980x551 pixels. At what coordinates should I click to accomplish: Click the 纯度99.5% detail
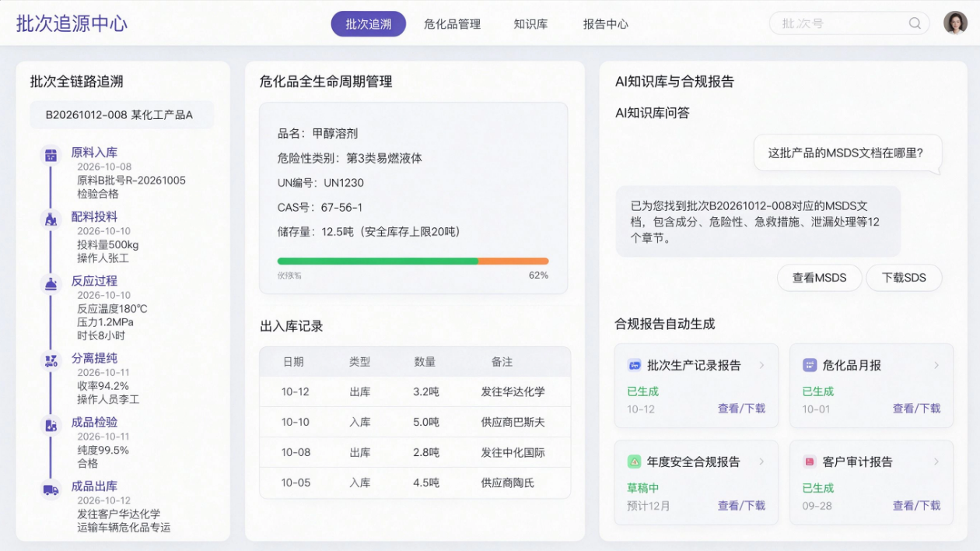[103, 451]
